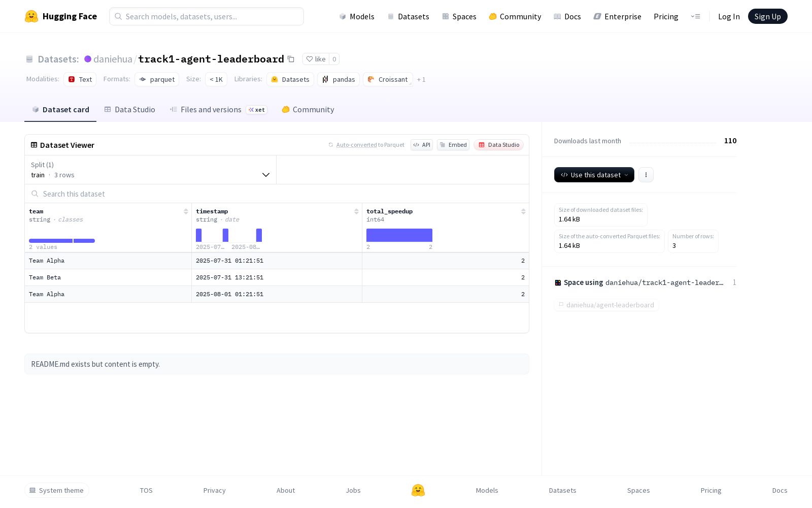Click the daniehua user avatar
This screenshot has width=812, height=508.
point(88,59)
